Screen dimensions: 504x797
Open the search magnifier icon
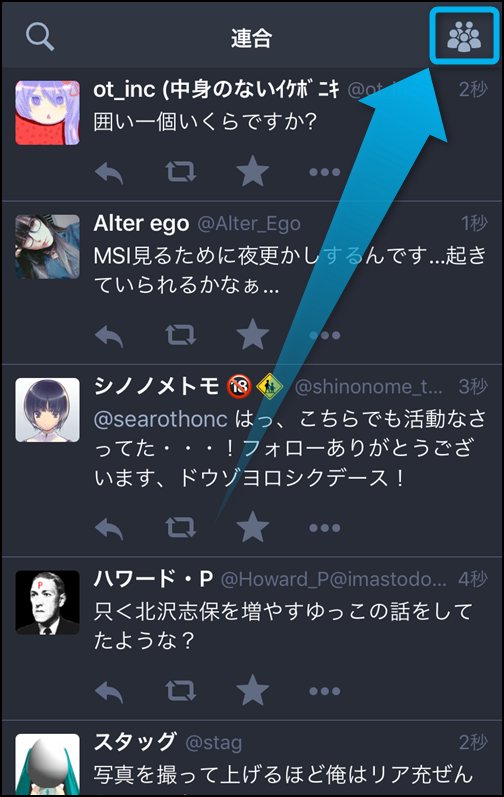click(40, 37)
